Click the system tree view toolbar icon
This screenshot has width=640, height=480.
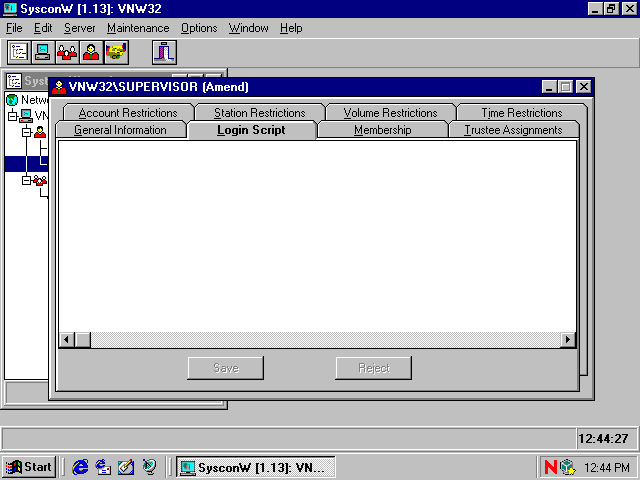pos(19,52)
